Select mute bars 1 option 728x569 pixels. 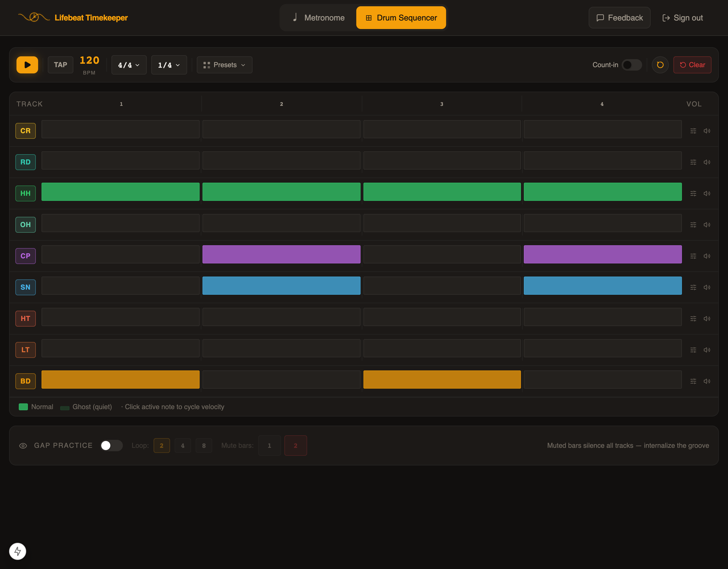point(269,446)
